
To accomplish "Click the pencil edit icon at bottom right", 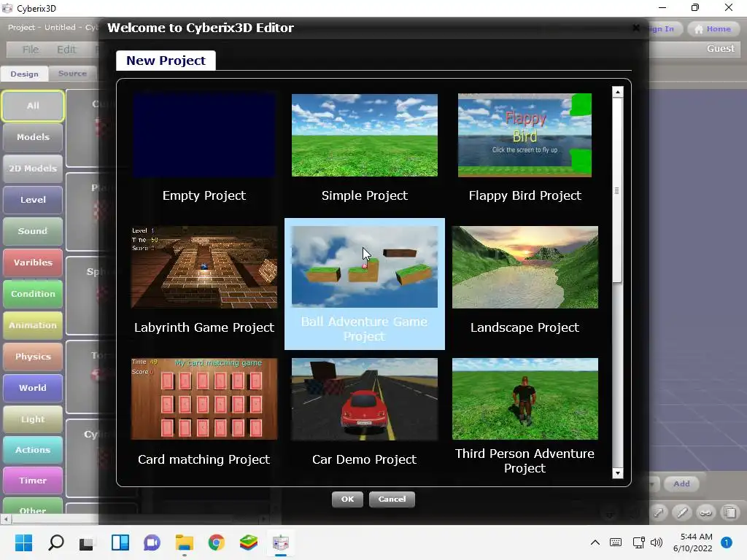I will tap(682, 513).
